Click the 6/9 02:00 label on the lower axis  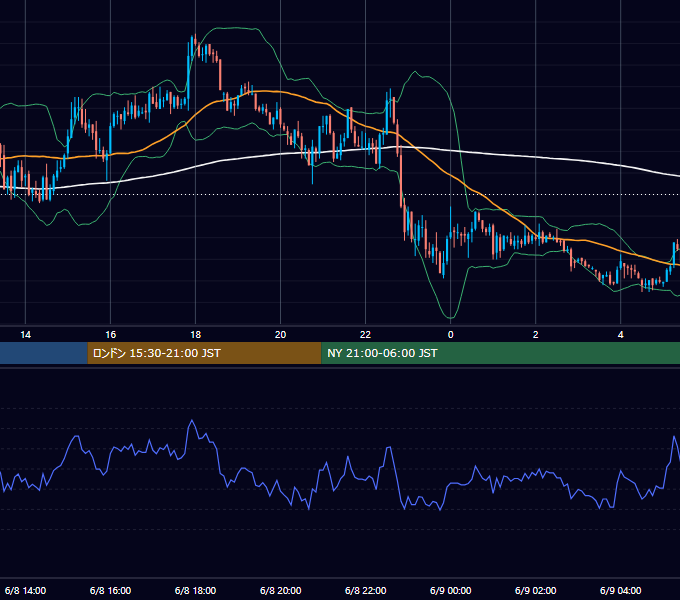click(536, 590)
